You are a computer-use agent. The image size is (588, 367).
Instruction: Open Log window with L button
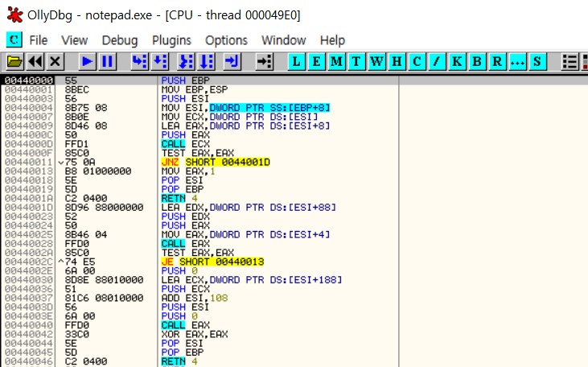(296, 61)
